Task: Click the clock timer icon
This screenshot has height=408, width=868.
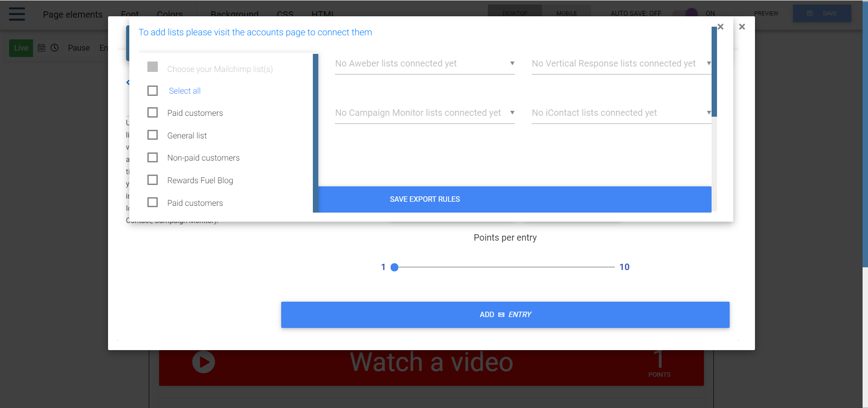Action: click(x=55, y=47)
